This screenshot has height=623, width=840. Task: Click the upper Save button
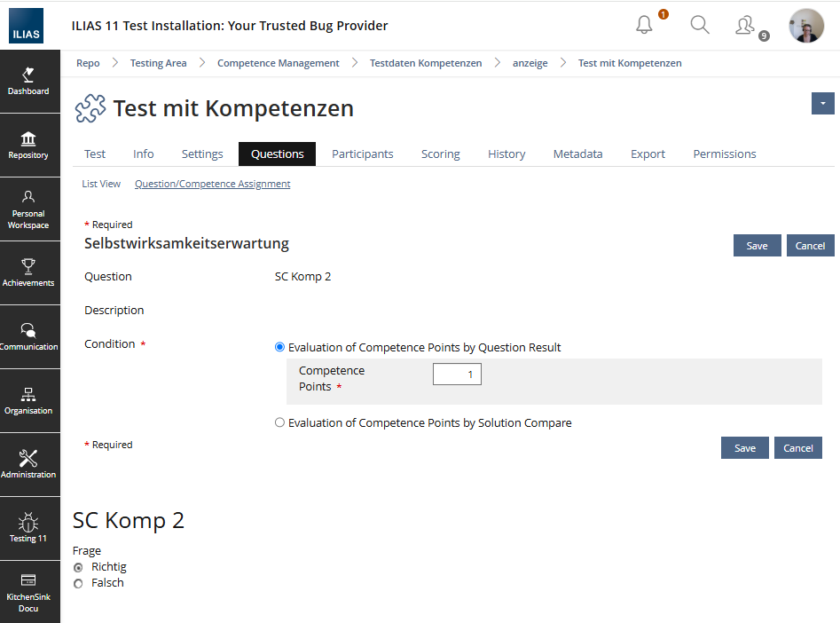coord(757,246)
